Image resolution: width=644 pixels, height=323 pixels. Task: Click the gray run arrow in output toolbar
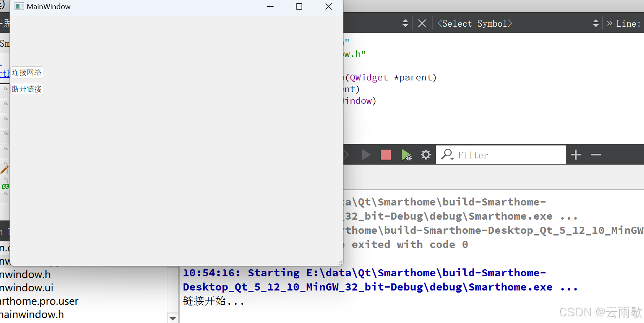[366, 155]
